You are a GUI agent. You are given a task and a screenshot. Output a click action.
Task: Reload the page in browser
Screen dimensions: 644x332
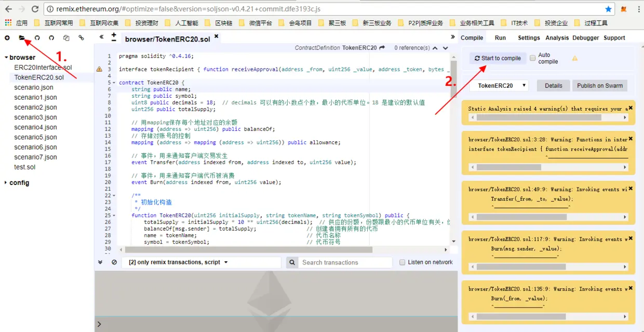pyautogui.click(x=35, y=9)
